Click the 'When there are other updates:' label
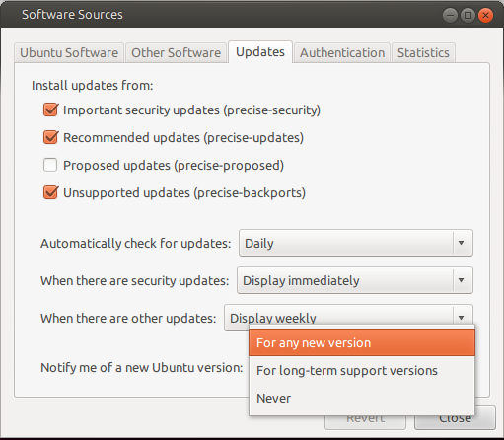504x440 pixels. [x=128, y=319]
